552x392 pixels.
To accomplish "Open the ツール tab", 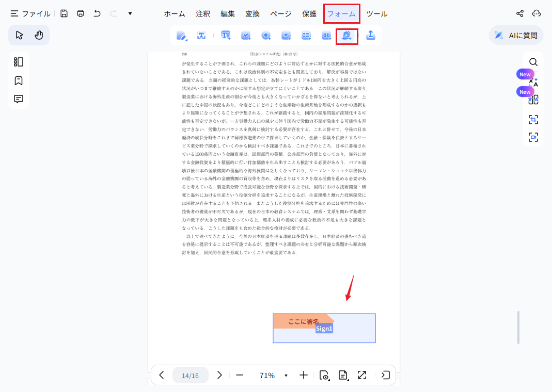I will (376, 14).
